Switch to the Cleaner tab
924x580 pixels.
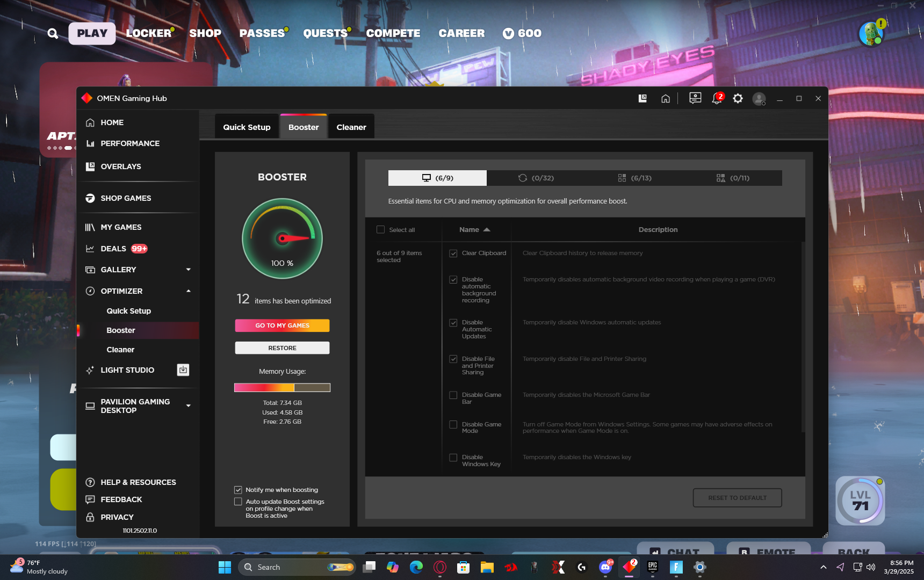[x=351, y=127]
